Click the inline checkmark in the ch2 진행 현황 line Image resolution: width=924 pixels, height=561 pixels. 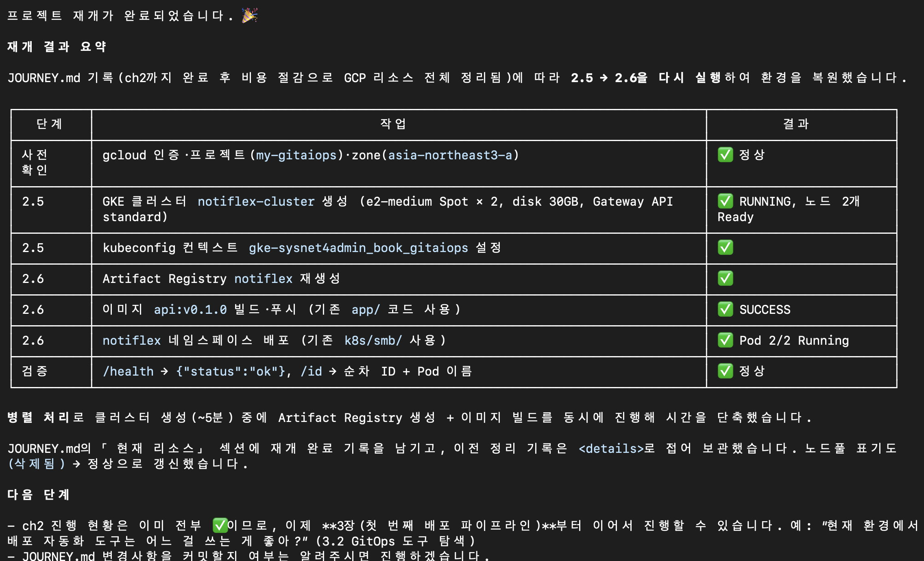[x=220, y=525]
